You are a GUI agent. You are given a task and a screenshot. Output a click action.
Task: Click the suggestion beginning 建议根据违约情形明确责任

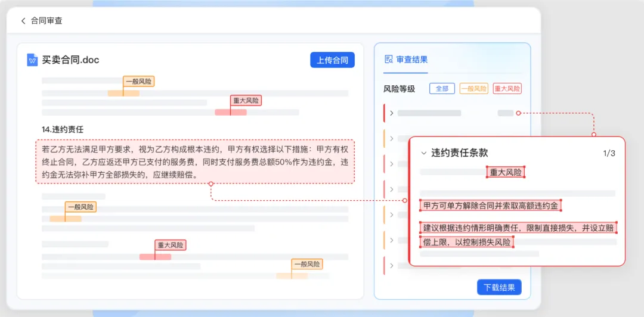point(518,235)
